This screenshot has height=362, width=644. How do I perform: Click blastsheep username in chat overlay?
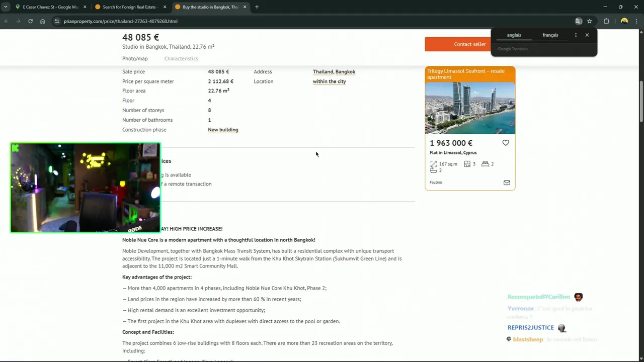tap(528, 339)
